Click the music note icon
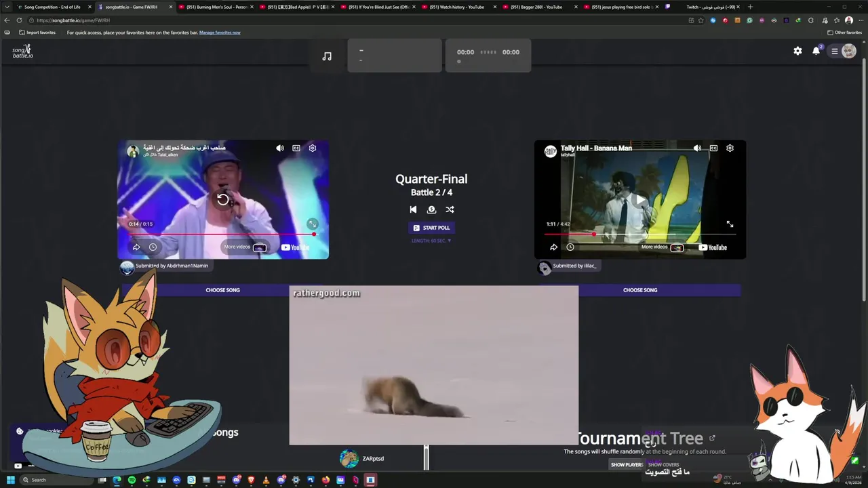 click(327, 56)
